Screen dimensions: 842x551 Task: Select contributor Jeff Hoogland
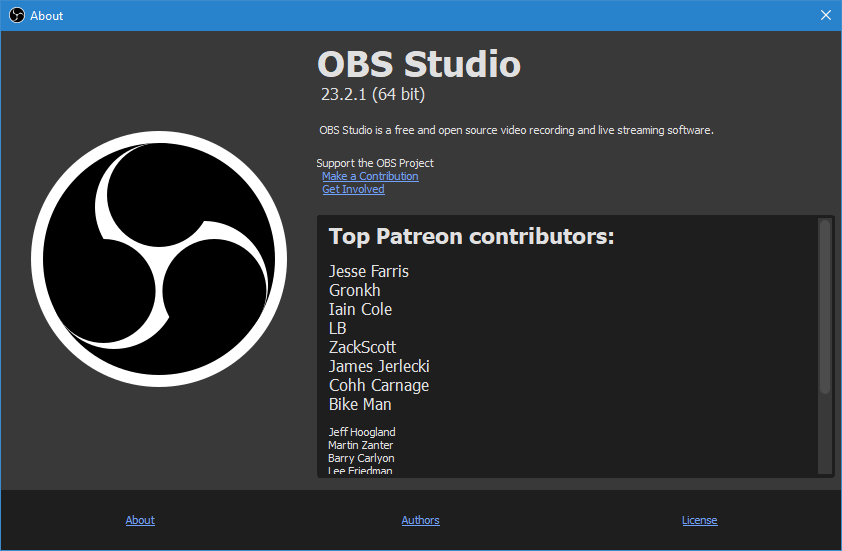362,432
